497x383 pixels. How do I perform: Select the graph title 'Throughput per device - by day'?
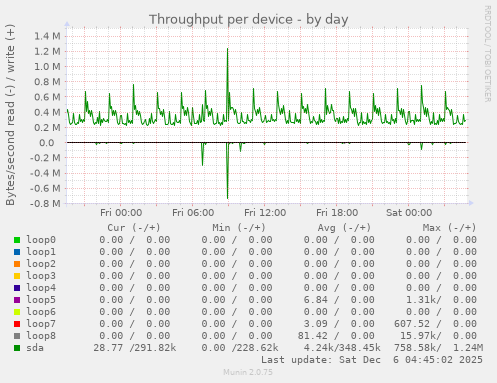click(249, 20)
